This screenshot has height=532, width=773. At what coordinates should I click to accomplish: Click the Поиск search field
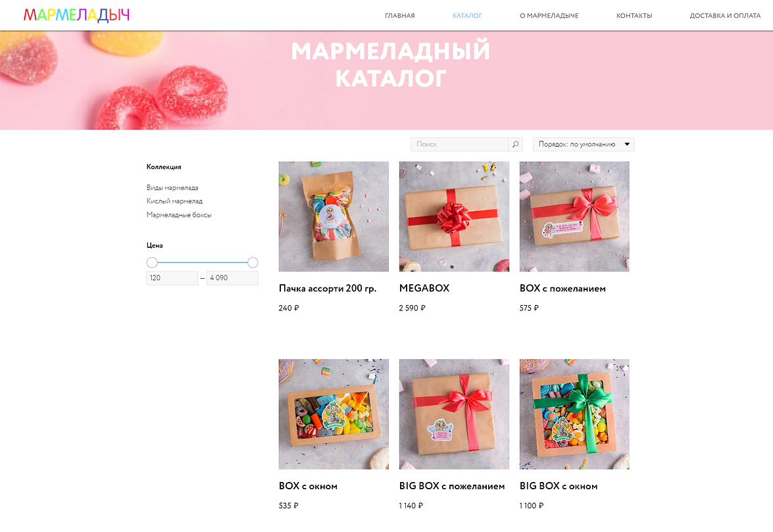pyautogui.click(x=459, y=144)
